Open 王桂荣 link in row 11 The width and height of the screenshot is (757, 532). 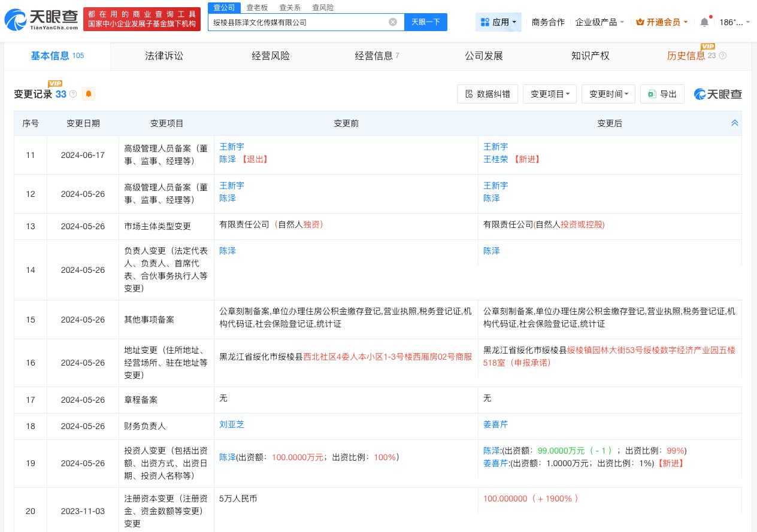(x=495, y=159)
